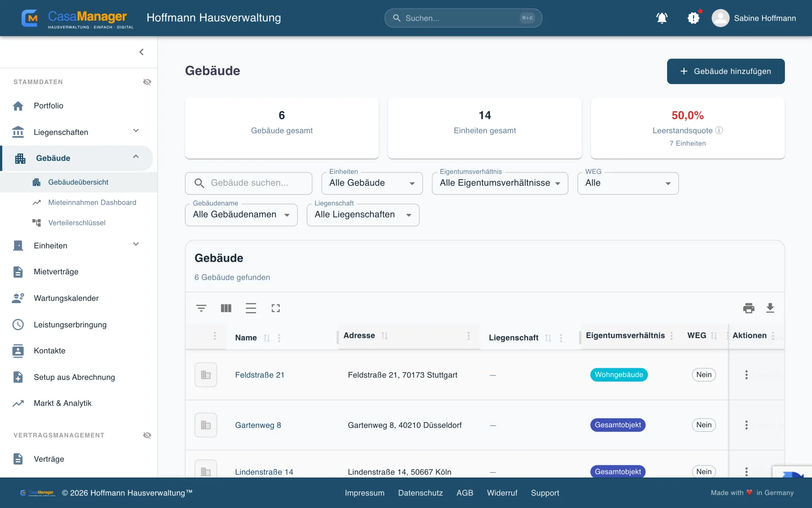Open Liegenschaft column options menu

tap(561, 338)
